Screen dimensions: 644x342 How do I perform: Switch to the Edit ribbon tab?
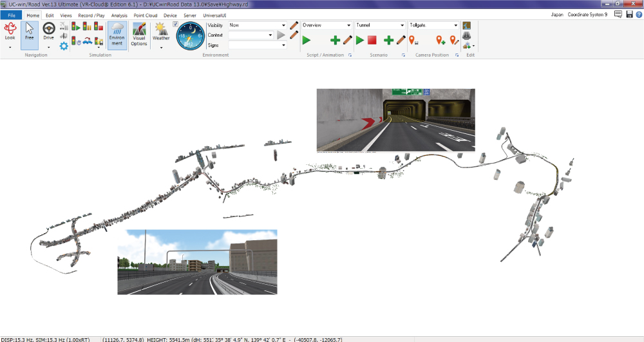tap(50, 15)
